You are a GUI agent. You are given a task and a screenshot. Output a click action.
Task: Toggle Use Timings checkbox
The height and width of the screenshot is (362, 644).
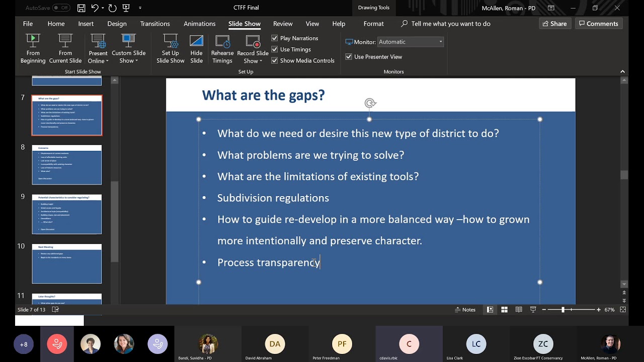(x=275, y=49)
